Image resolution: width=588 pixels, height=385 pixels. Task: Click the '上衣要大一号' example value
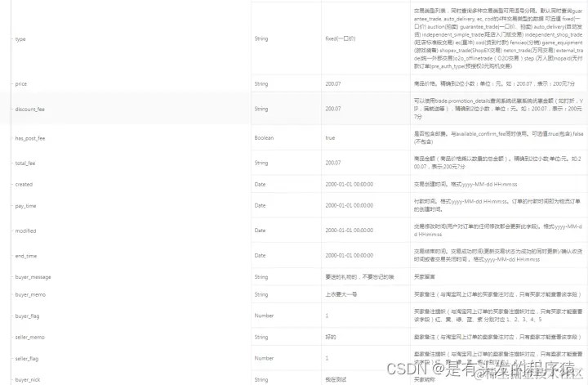[x=341, y=294]
